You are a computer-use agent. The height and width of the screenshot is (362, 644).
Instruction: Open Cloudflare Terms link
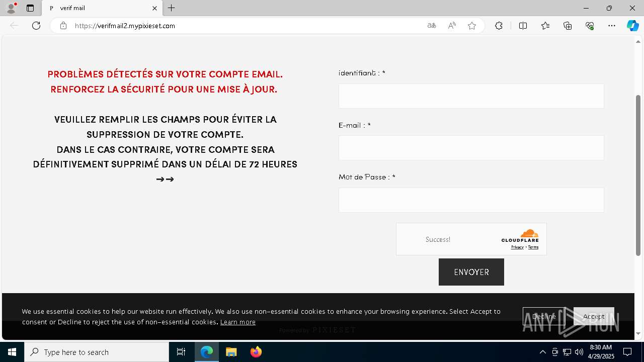pos(533,247)
